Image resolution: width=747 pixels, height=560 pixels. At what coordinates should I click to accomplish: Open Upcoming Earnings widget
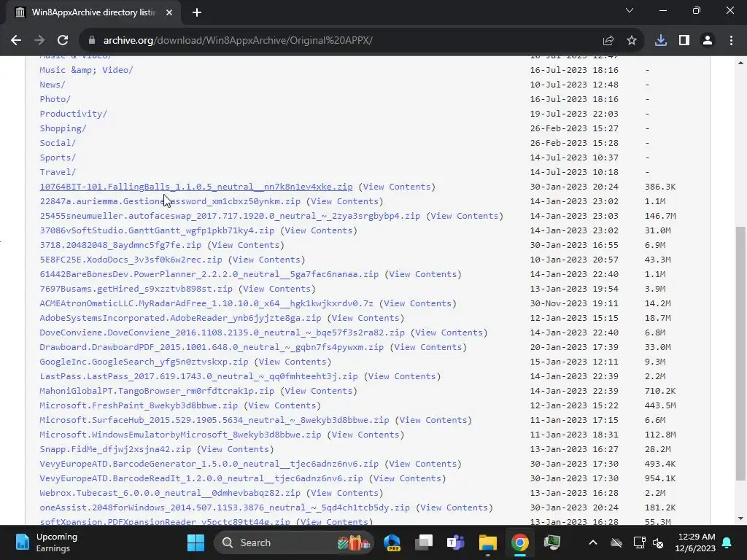tap(46, 542)
